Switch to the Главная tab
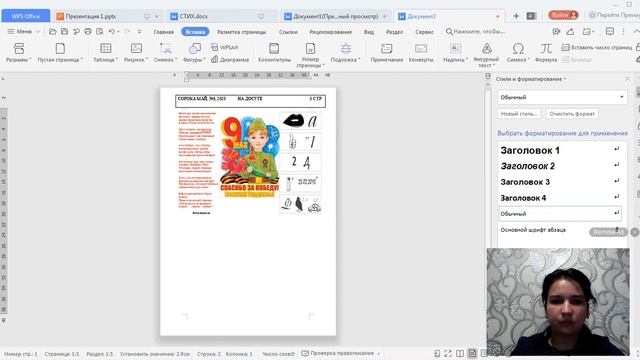Viewport: 640px width, 360px height. coord(164,32)
